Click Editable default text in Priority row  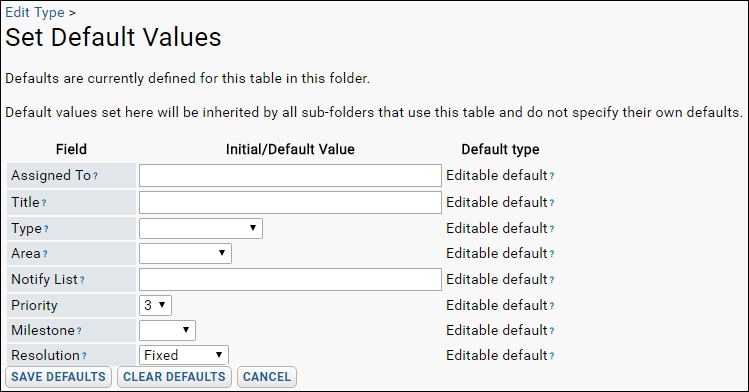pos(497,306)
